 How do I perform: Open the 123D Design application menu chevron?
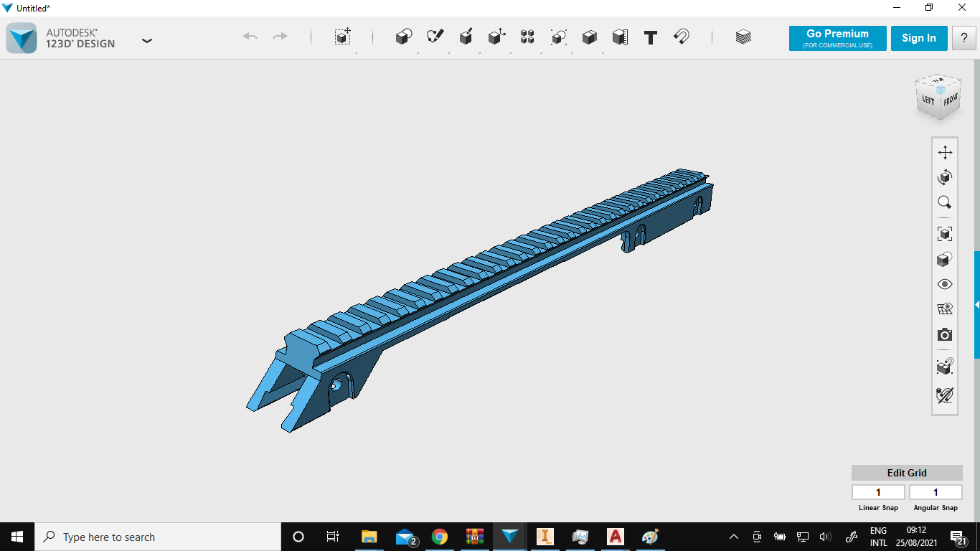(x=147, y=40)
